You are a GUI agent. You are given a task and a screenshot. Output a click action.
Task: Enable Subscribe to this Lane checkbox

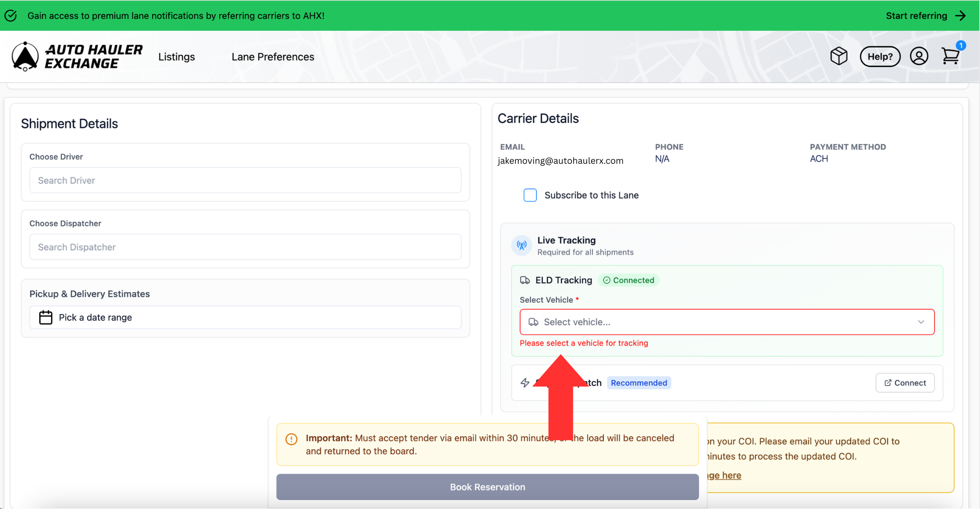point(530,195)
